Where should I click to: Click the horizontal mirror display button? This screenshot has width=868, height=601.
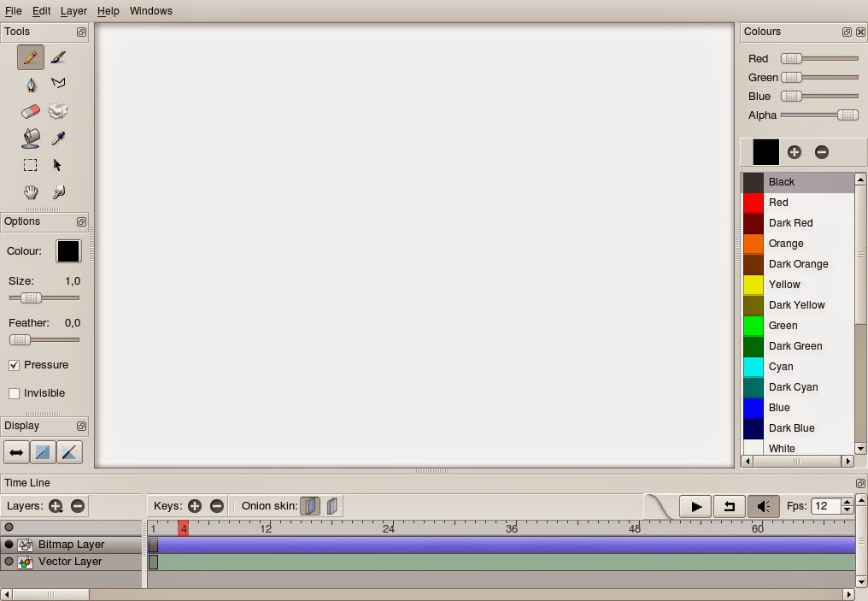(16, 452)
